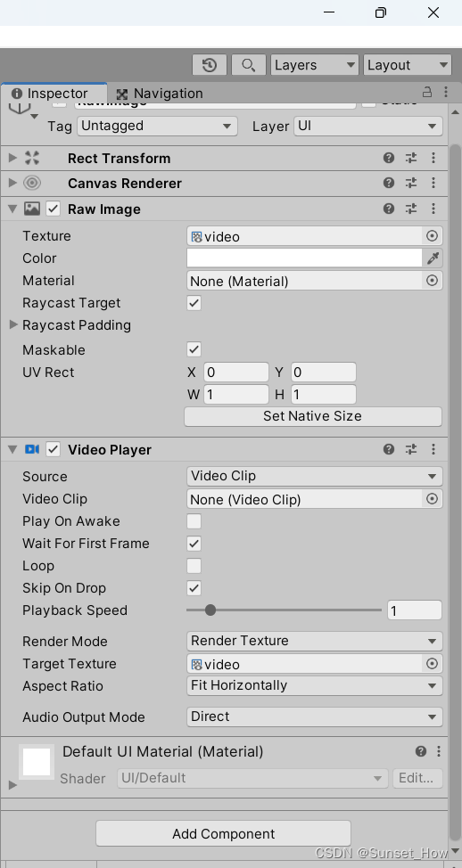Open the Tag dropdown showing Untagged
This screenshot has height=868, width=462.
click(x=157, y=127)
